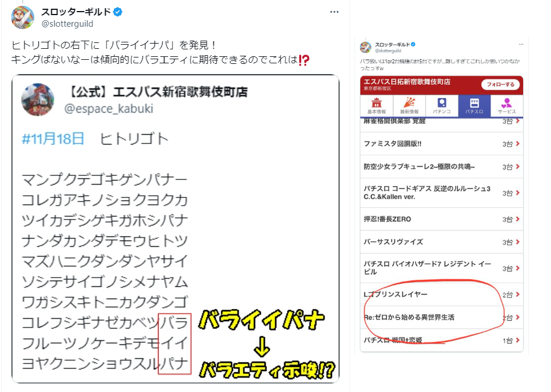Image resolution: width=551 pixels, height=392 pixels.
Task: Open the Lゴブリンスレイヤー machine entry
Action: point(441,294)
